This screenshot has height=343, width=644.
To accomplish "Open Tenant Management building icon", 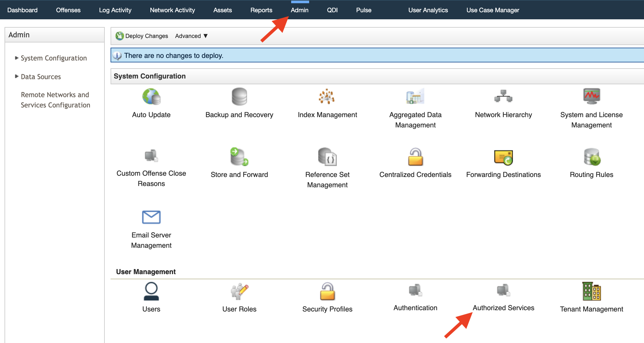I will click(x=592, y=291).
